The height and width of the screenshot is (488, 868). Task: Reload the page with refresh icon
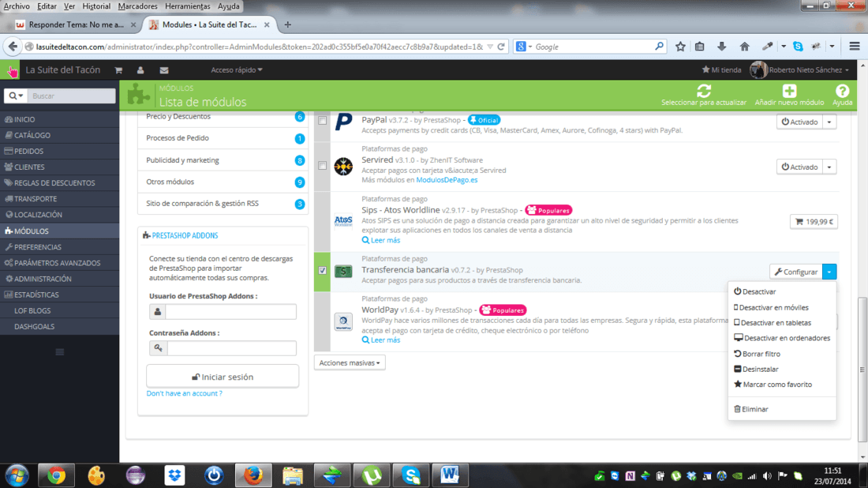tap(501, 47)
